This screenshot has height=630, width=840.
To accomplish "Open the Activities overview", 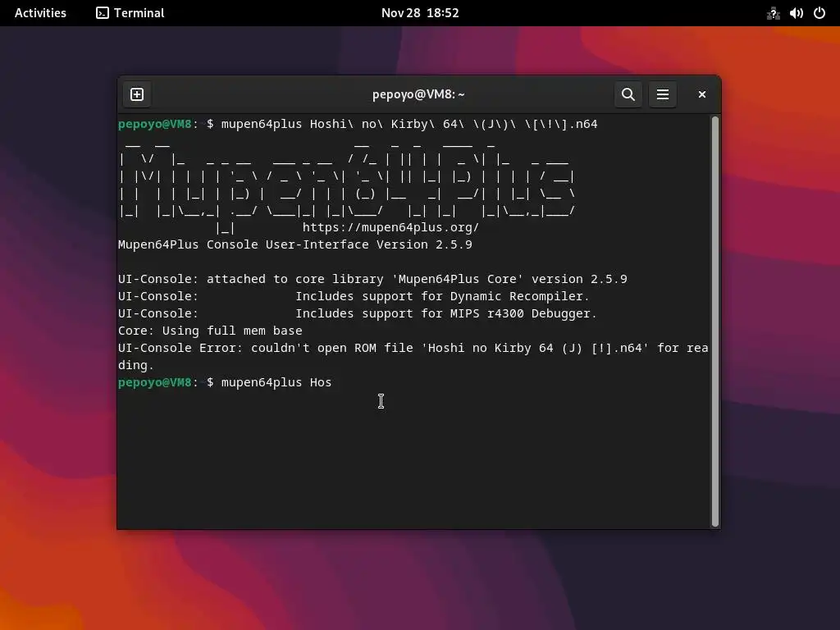I will pyautogui.click(x=40, y=13).
